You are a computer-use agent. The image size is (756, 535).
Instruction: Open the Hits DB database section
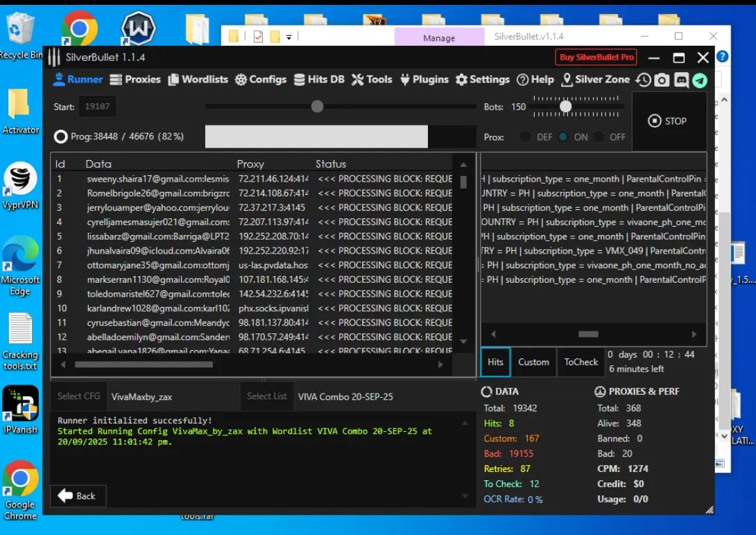[x=319, y=80]
